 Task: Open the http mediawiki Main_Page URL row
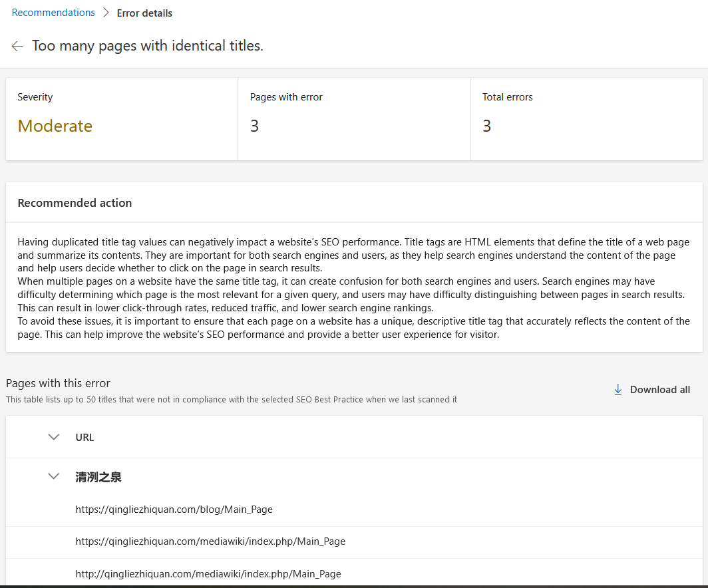tap(208, 573)
